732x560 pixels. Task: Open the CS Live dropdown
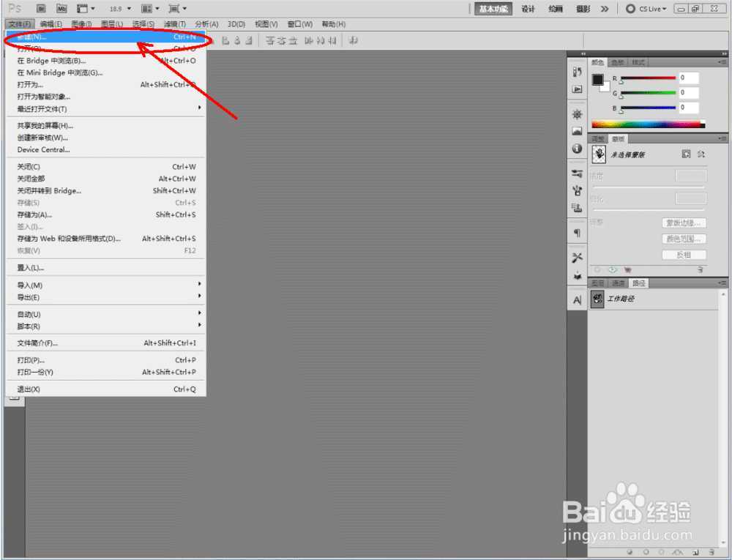pyautogui.click(x=646, y=8)
